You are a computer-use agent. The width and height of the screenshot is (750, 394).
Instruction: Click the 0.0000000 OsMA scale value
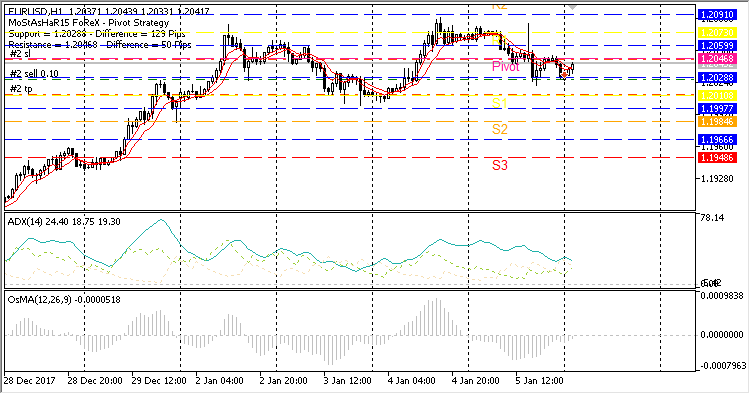722,335
